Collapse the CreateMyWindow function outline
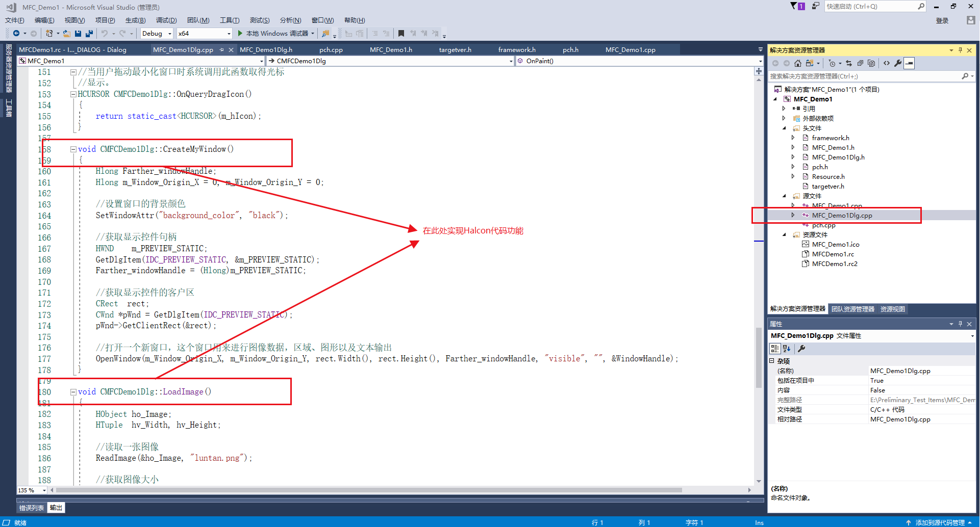The image size is (980, 527). pos(73,149)
